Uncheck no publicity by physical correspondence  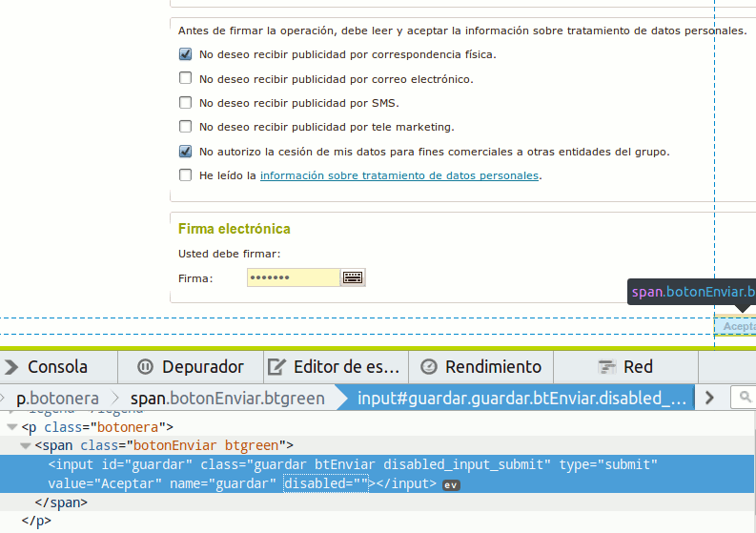point(186,54)
